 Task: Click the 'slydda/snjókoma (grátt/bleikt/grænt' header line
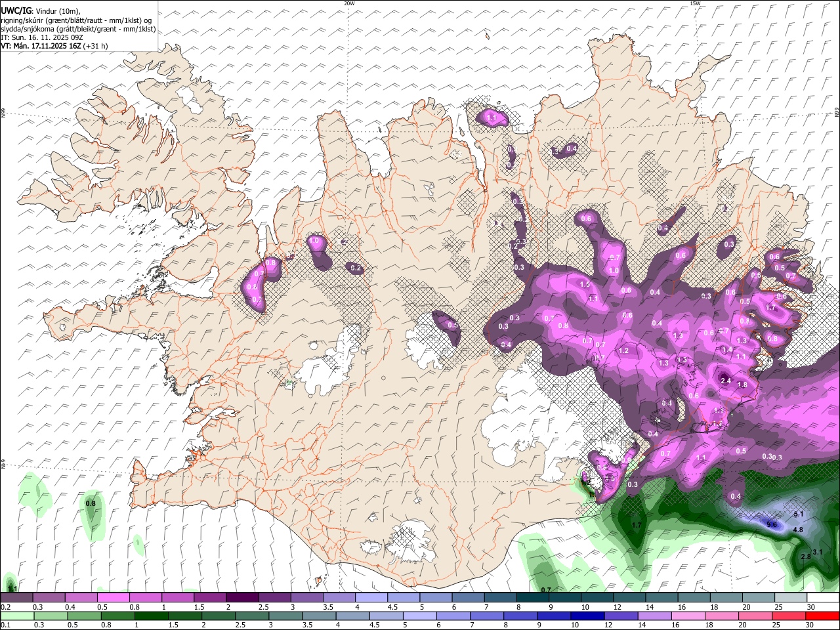point(78,29)
